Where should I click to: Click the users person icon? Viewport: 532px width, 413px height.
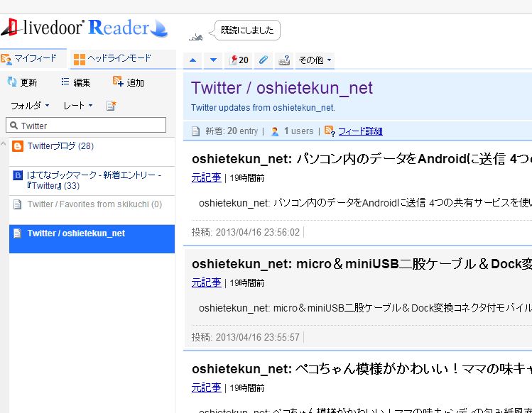(x=275, y=131)
